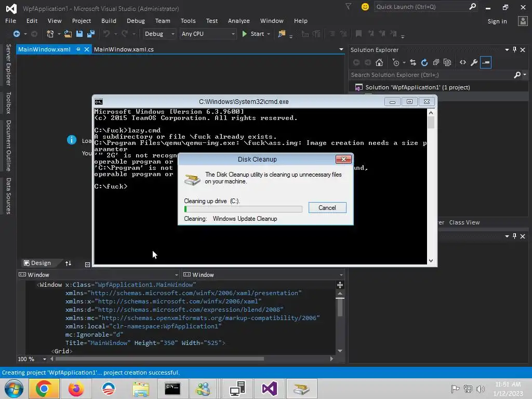Viewport: 532px width, 399px height.
Task: Click the account avatar icon next to Sign in
Action: [x=523, y=21]
